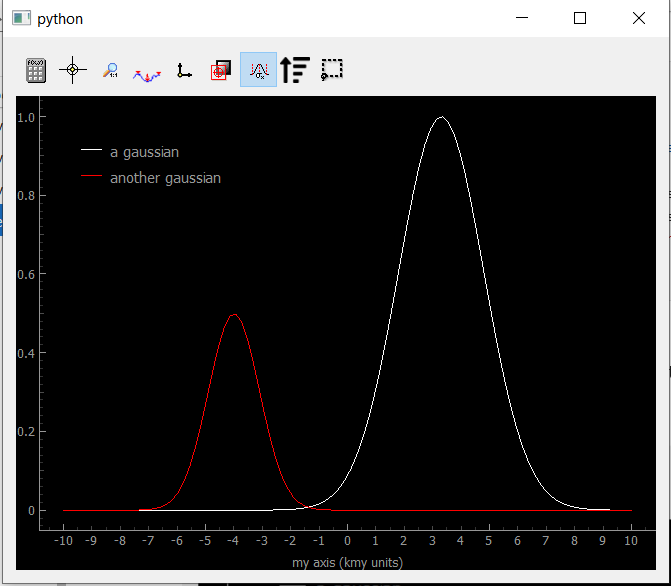This screenshot has width=671, height=586.
Task: Click the 3 tick label on x-axis
Action: coord(432,541)
